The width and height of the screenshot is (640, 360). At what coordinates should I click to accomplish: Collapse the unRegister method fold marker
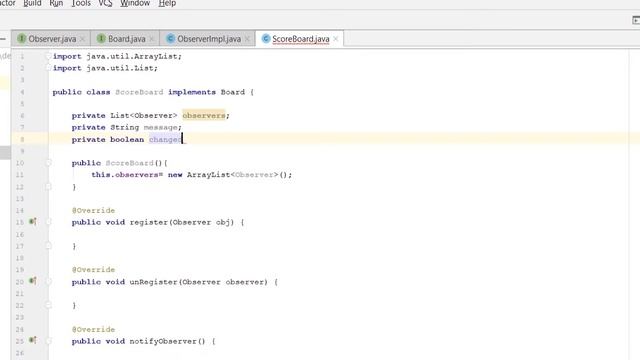pos(48,282)
